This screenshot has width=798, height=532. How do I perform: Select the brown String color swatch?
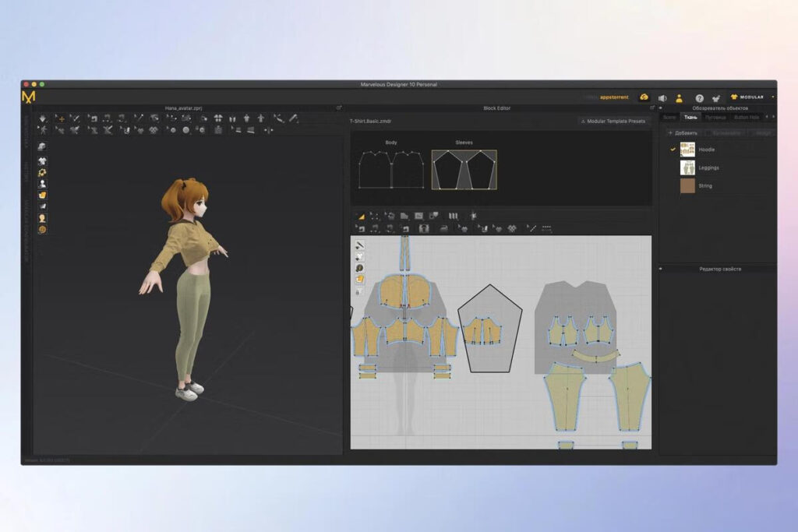pyautogui.click(x=688, y=185)
